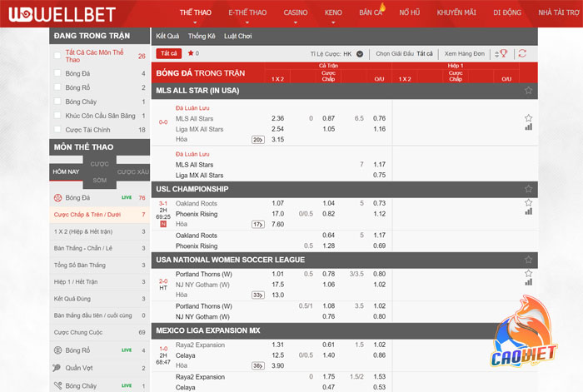This screenshot has width=583, height=392.
Task: Open statistics chart for Oakland Roots match
Action: 528,211
